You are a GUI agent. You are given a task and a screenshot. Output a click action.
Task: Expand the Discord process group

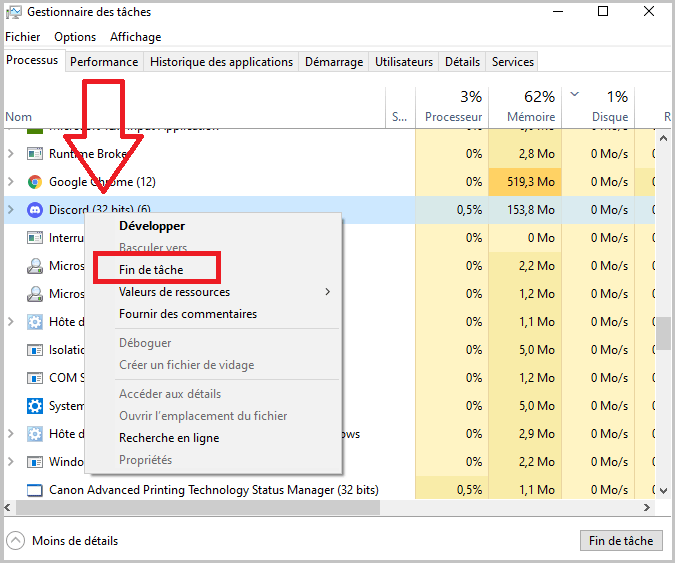coord(11,210)
